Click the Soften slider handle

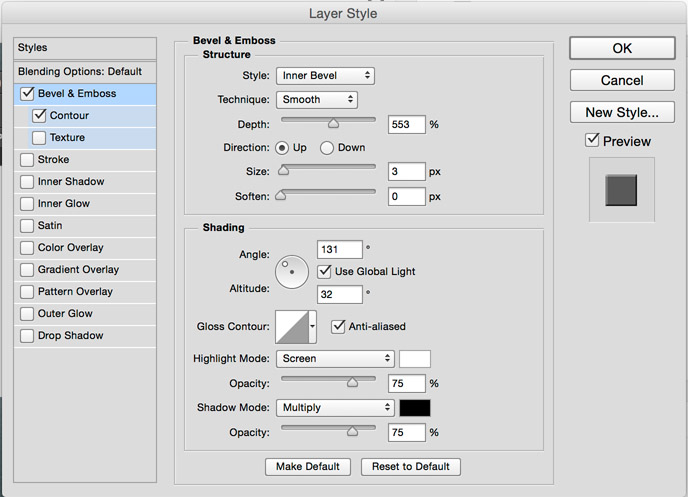[x=281, y=195]
